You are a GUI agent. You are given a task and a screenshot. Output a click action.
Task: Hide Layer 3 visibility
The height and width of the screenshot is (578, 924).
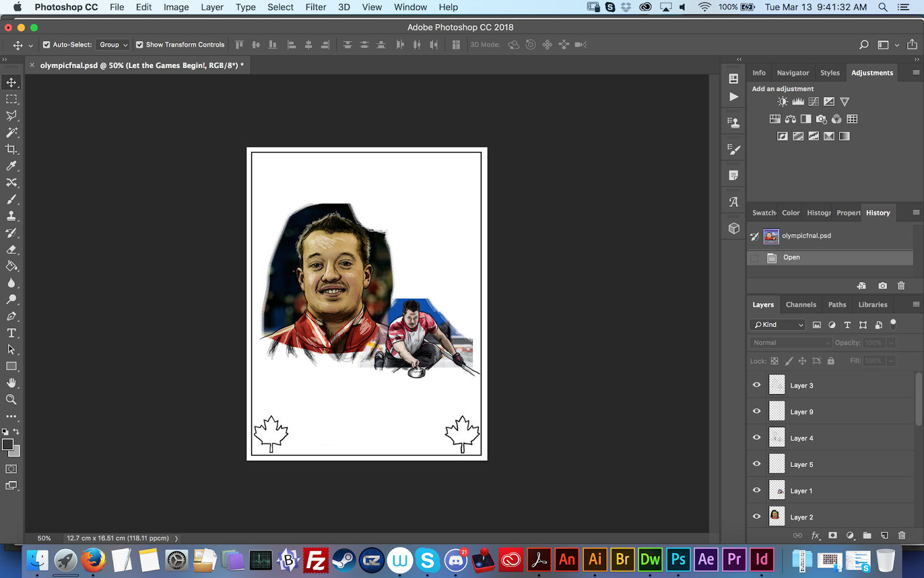(757, 385)
